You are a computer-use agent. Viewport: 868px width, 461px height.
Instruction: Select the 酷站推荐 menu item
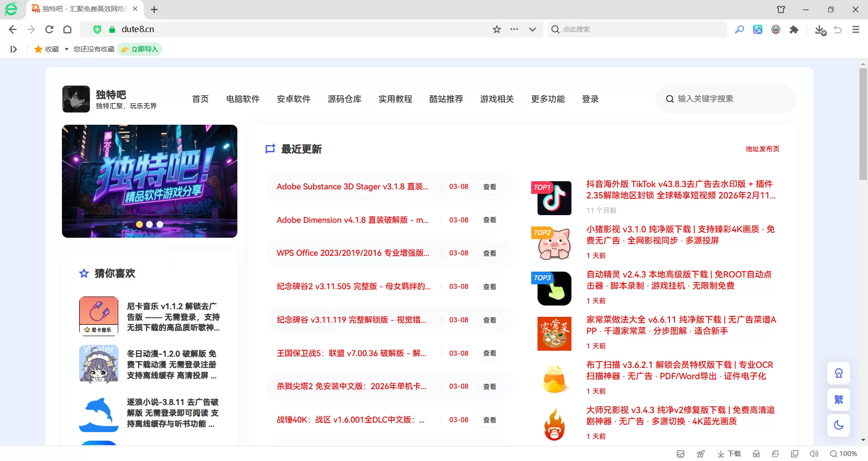(446, 99)
